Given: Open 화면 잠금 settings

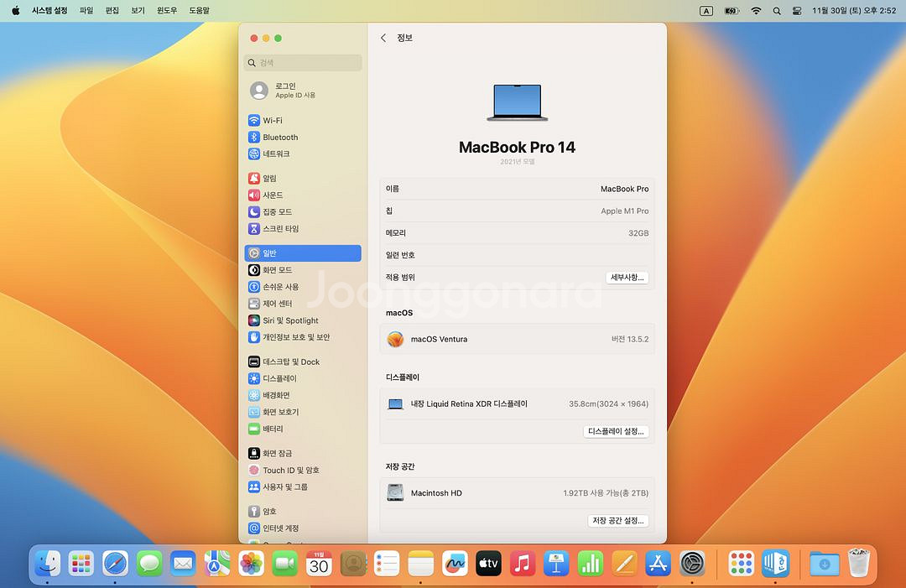Looking at the screenshot, I should 303,454.
